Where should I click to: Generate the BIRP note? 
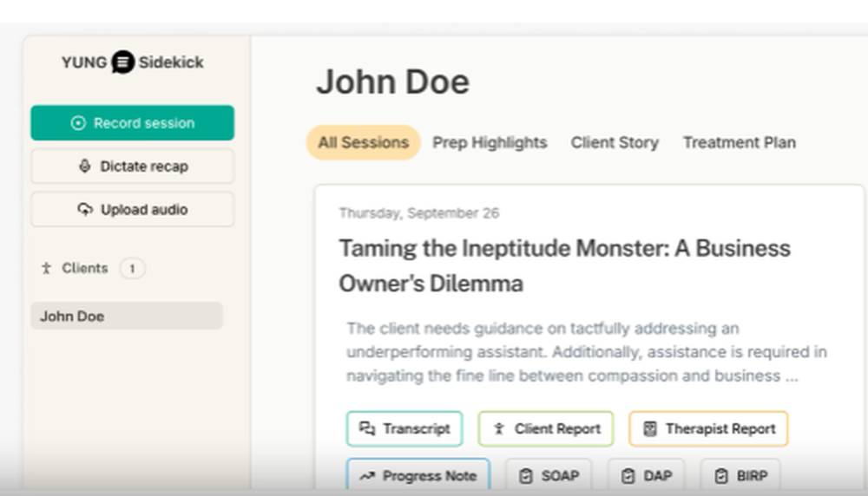740,475
